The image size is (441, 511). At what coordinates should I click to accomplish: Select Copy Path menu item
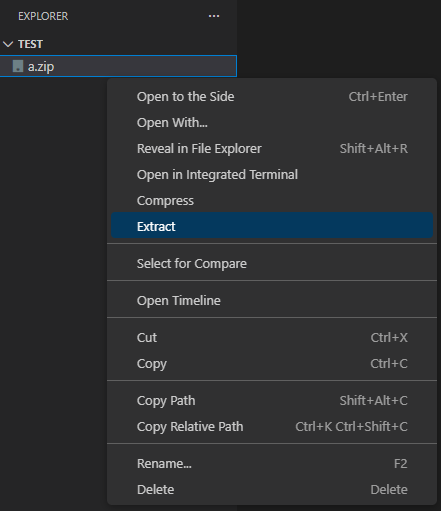point(272,400)
